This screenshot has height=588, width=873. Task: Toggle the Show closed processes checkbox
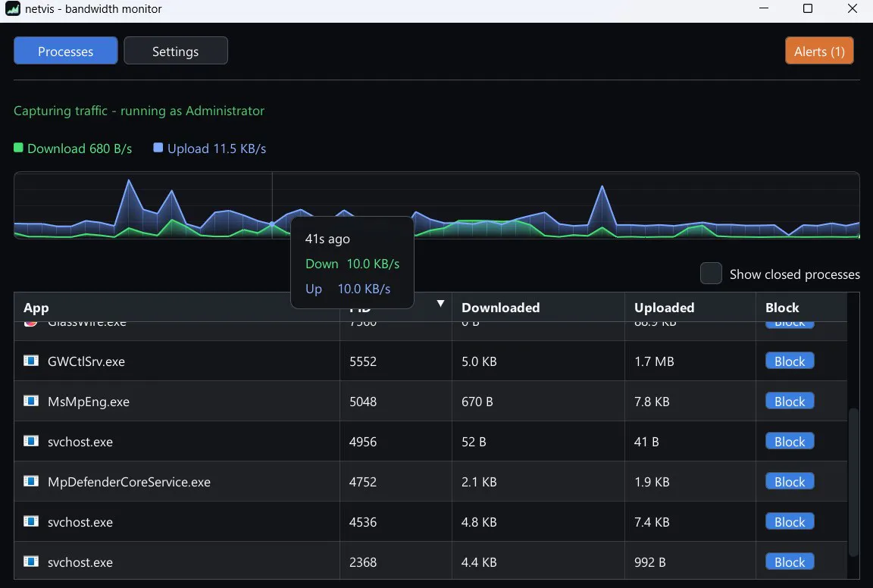711,274
